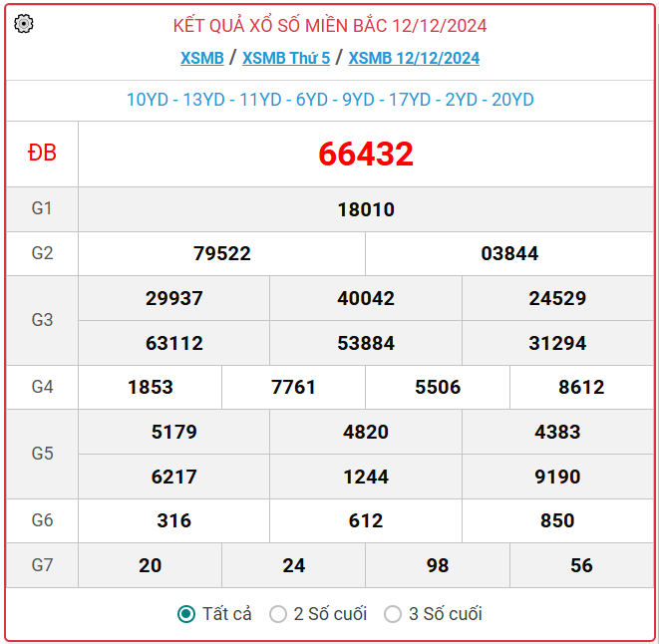The width and height of the screenshot is (659, 644).
Task: Open the XSMB Thứ 5 link
Action: click(286, 58)
